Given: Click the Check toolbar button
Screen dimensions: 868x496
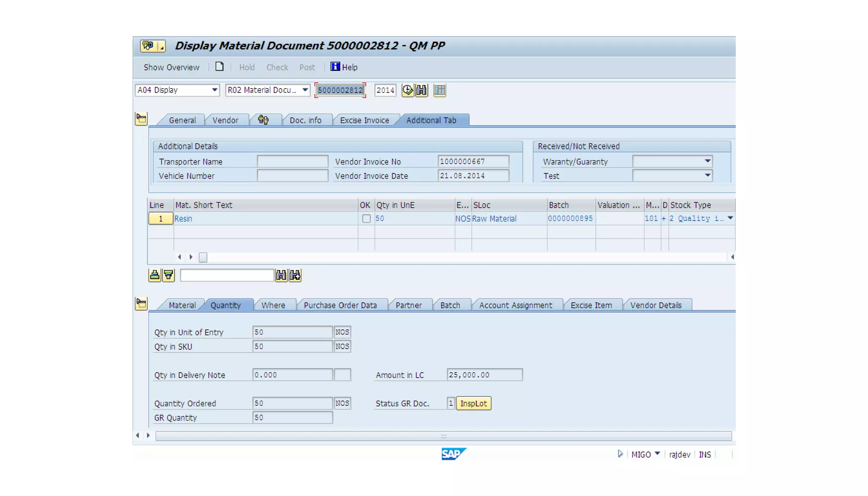Looking at the screenshot, I should pyautogui.click(x=277, y=67).
